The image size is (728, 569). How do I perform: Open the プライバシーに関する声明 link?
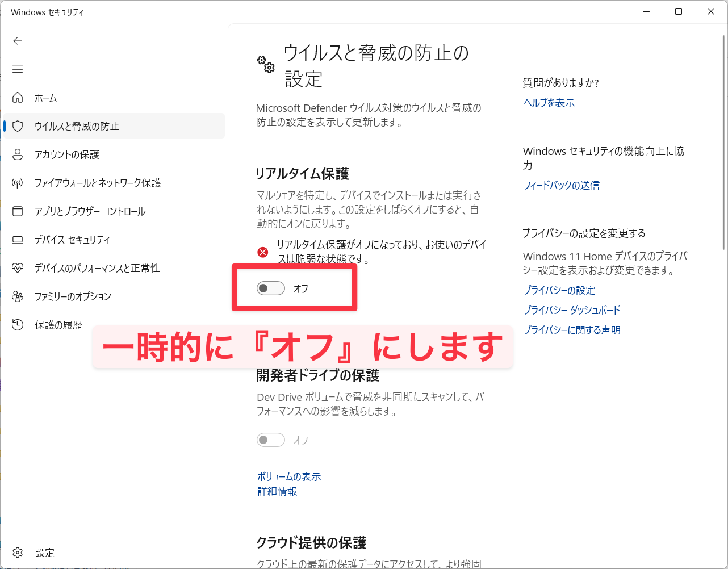(x=572, y=330)
